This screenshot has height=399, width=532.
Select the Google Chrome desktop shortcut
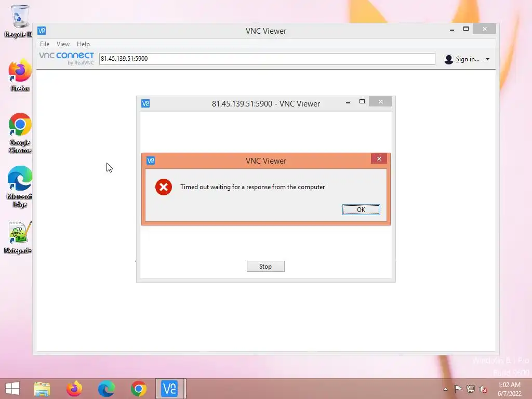20,133
